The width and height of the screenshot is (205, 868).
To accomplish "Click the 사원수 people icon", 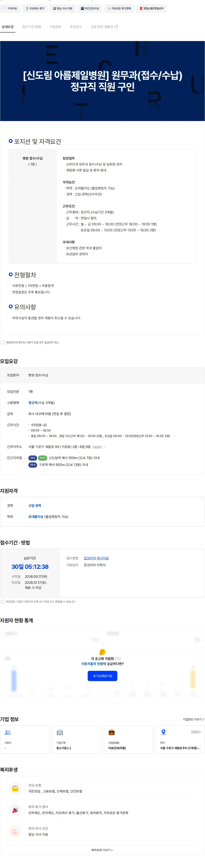I will [8, 732].
